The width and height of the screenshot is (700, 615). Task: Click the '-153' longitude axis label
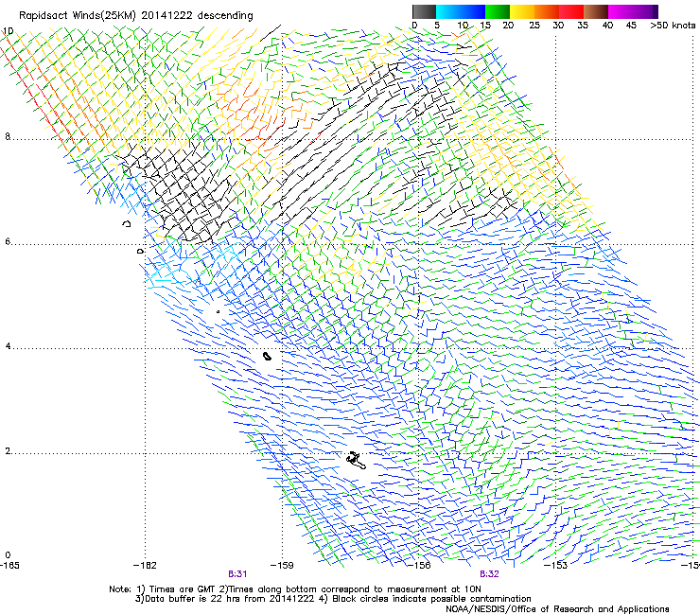[555, 566]
